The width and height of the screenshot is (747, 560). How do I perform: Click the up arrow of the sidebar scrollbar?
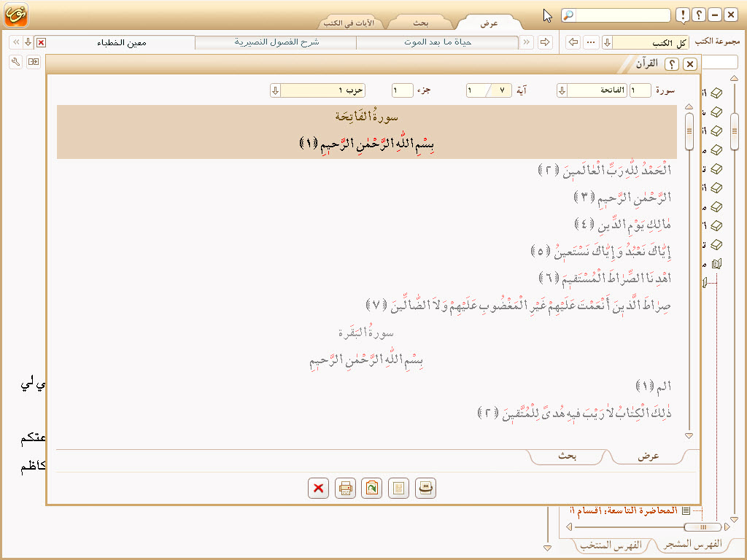tap(734, 78)
